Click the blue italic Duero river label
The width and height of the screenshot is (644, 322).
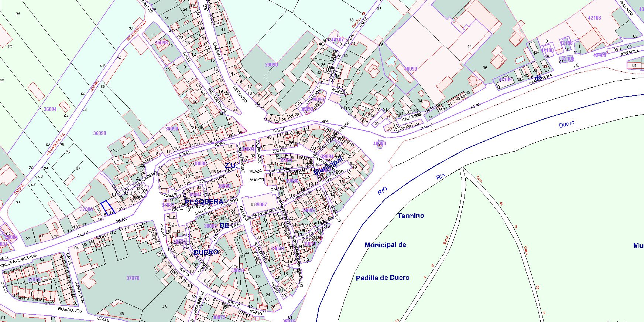coord(566,124)
